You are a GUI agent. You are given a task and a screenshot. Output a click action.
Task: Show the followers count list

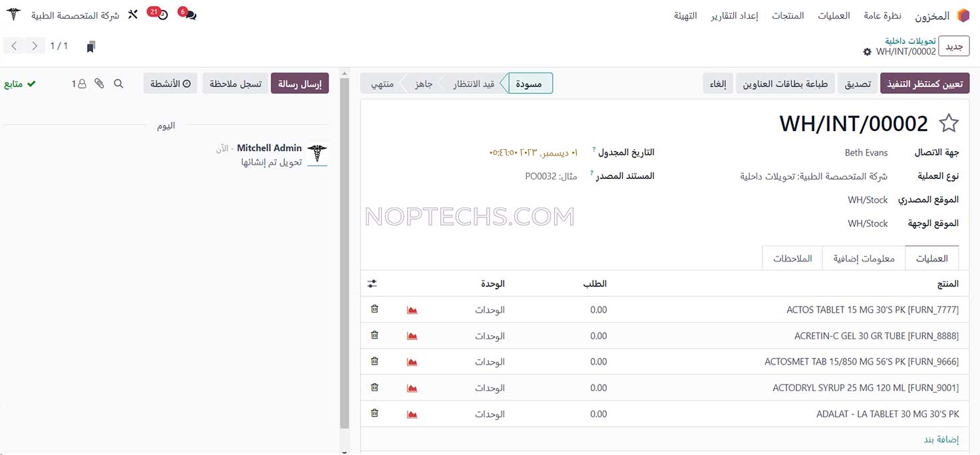[x=79, y=84]
